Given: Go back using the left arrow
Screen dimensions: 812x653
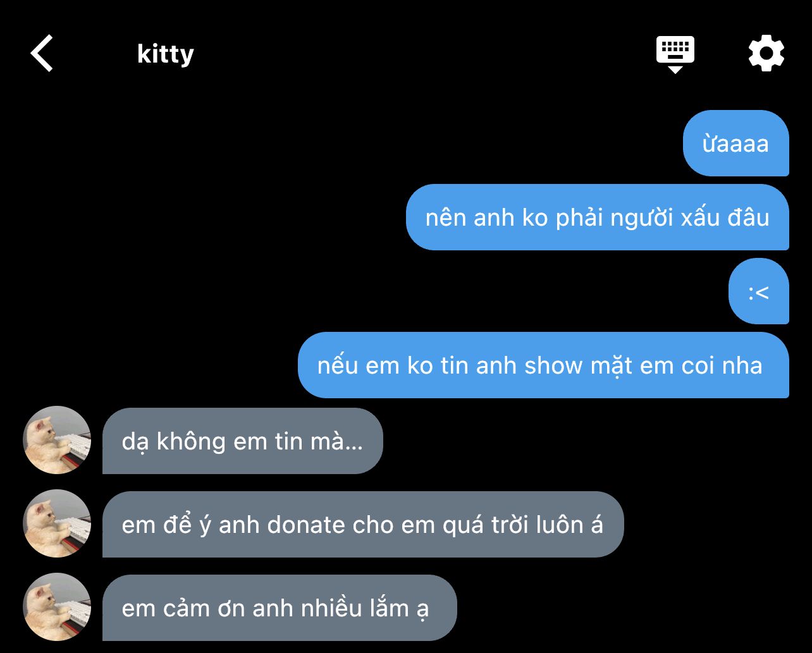Looking at the screenshot, I should point(42,54).
